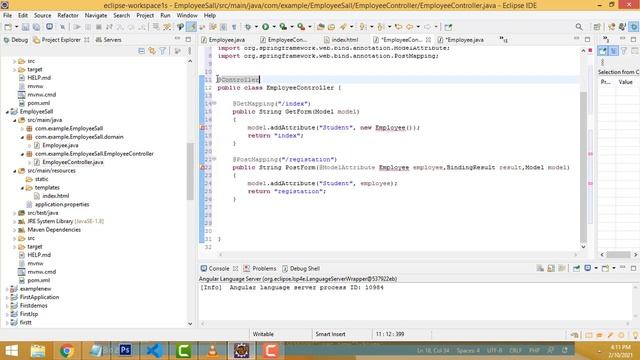Image resolution: width=640 pixels, height=360 pixels.
Task: Toggle Mark Occurrences highlighted toolbar button
Action: 191,27
